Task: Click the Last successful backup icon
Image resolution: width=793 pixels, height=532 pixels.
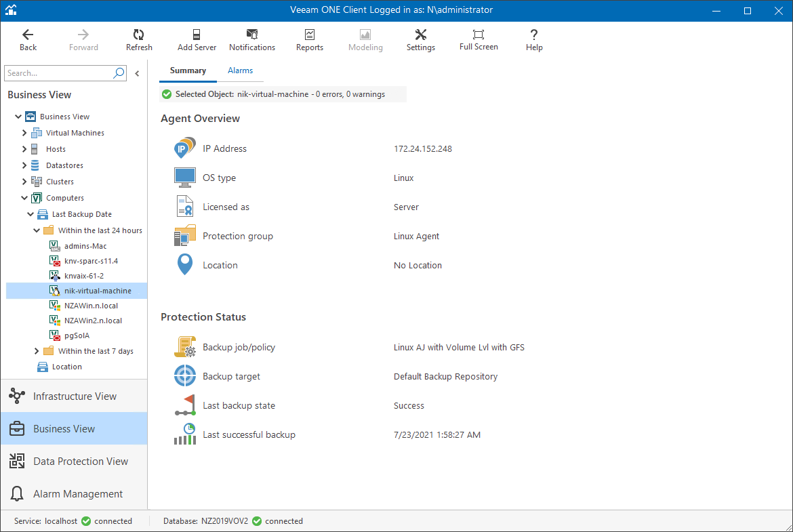Action: pyautogui.click(x=185, y=434)
